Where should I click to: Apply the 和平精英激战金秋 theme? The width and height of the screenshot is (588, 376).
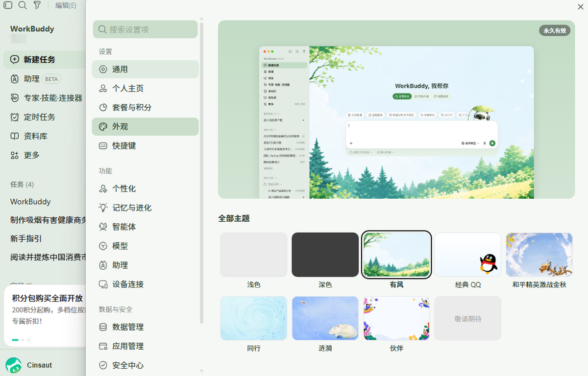tap(539, 255)
